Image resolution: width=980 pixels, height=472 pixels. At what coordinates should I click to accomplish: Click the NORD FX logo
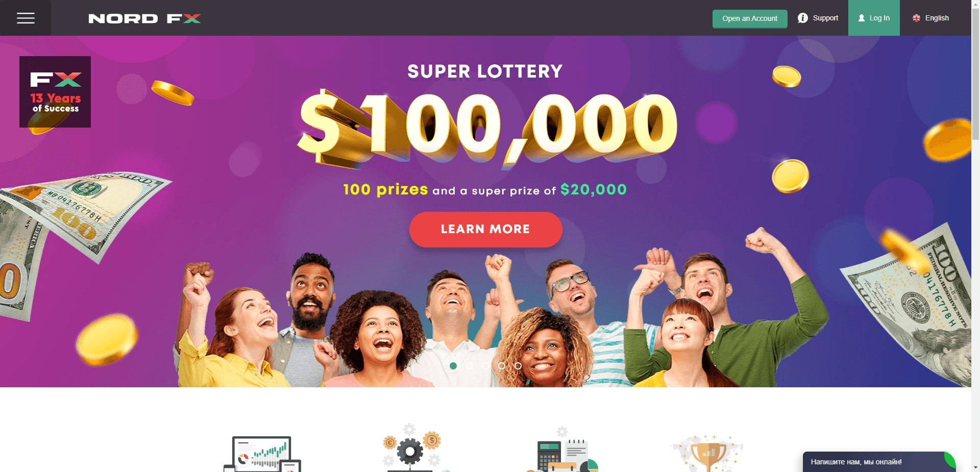click(x=144, y=18)
